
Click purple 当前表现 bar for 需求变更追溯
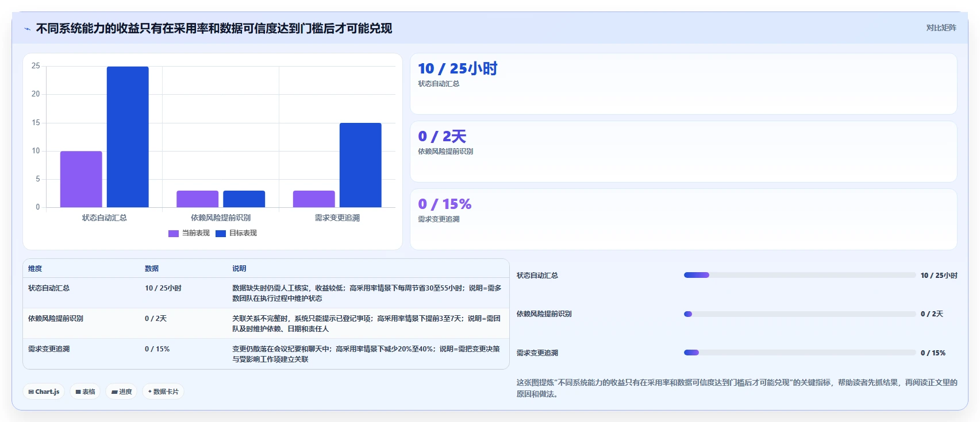[314, 199]
